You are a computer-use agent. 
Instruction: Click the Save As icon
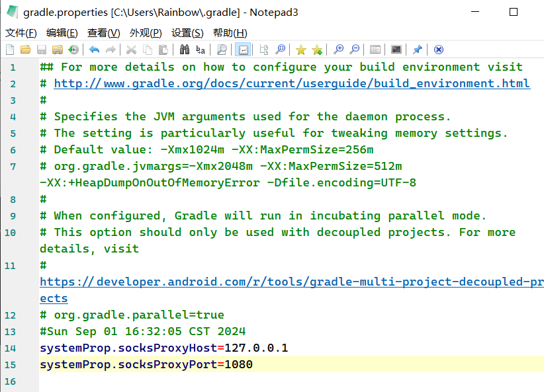click(57, 50)
